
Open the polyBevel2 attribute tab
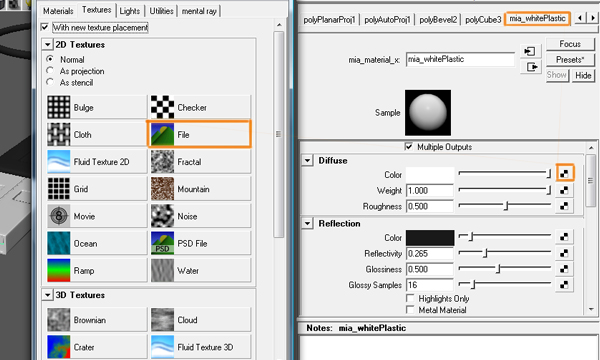click(438, 20)
